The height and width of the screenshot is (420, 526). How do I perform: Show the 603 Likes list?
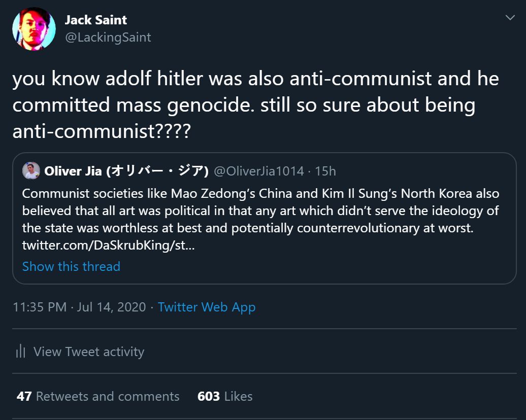click(225, 396)
